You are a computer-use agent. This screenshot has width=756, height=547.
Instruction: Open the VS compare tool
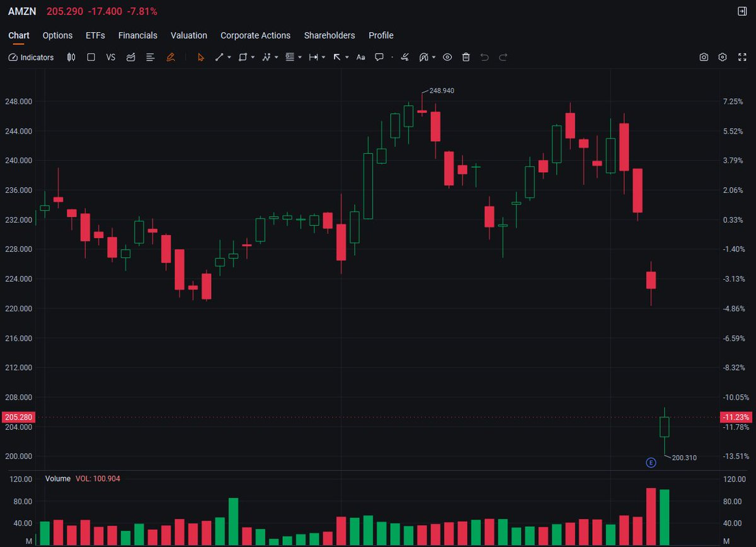point(111,57)
